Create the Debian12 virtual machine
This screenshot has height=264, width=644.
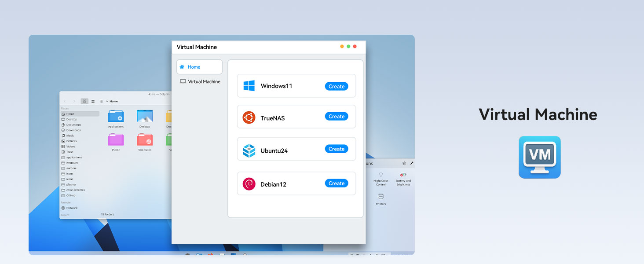tap(337, 183)
